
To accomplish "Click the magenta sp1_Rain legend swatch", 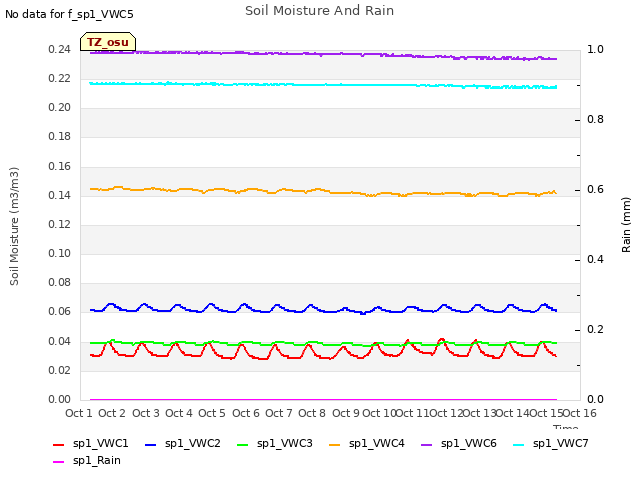I will pyautogui.click(x=59, y=462).
